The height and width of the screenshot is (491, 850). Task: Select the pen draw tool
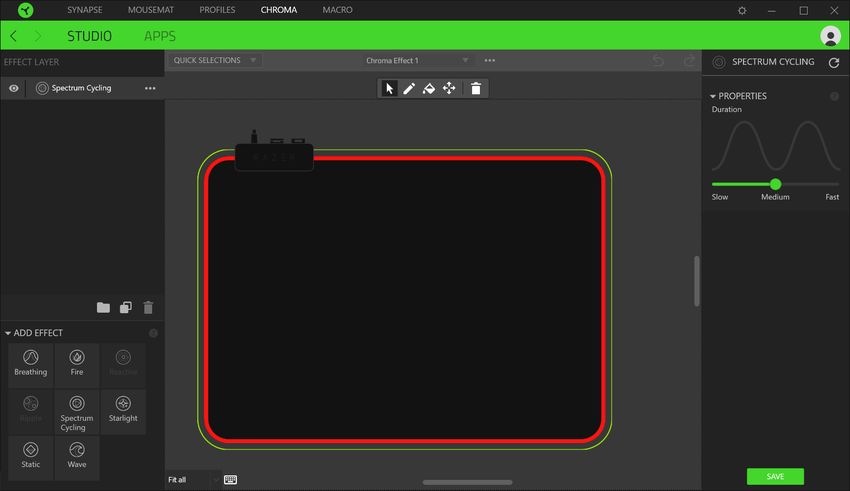[409, 88]
